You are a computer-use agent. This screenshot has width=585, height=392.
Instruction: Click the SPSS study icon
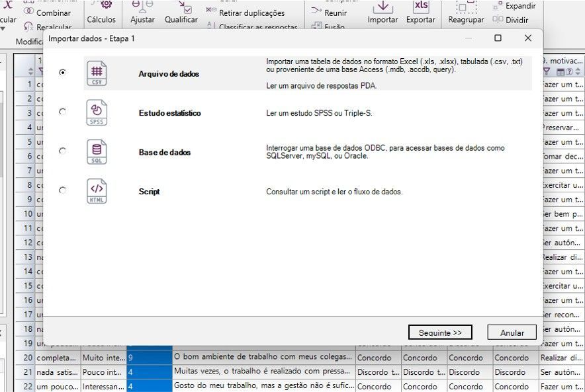pyautogui.click(x=97, y=112)
